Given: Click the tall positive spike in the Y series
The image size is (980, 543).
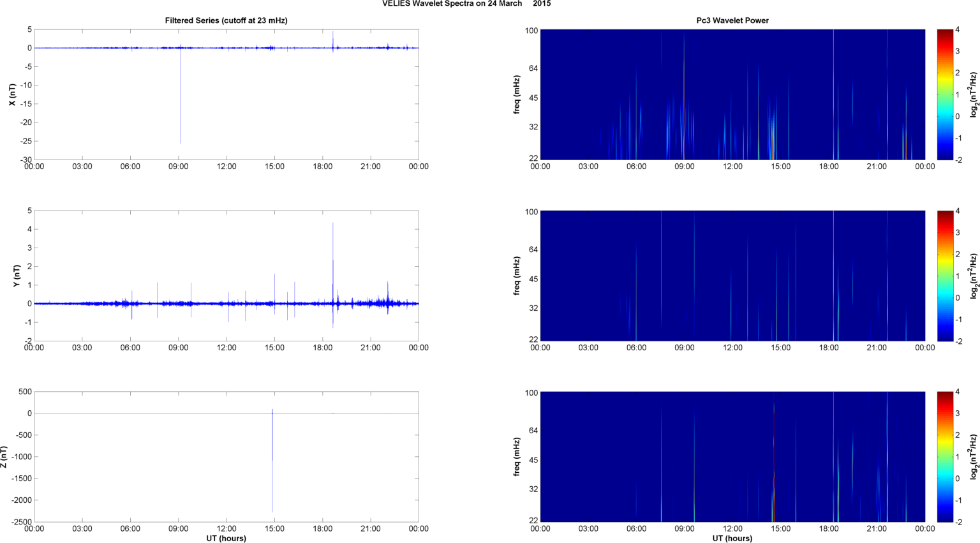Looking at the screenshot, I should [333, 262].
